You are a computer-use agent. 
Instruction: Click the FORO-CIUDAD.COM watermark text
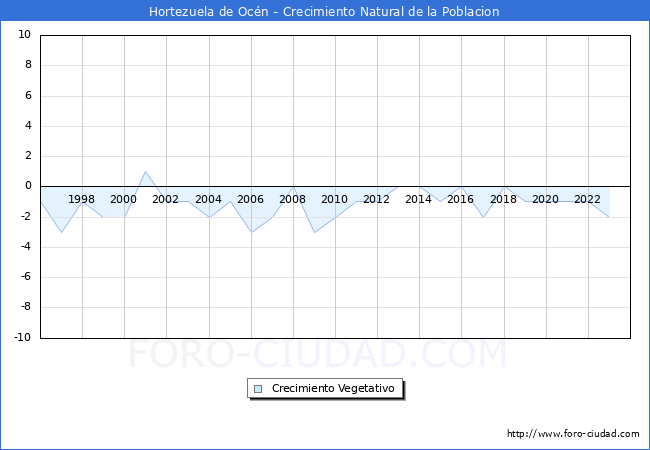tap(317, 354)
